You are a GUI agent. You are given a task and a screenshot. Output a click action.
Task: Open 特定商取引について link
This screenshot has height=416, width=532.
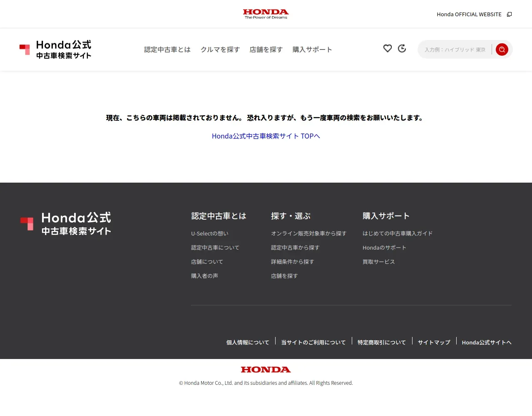pyautogui.click(x=382, y=342)
